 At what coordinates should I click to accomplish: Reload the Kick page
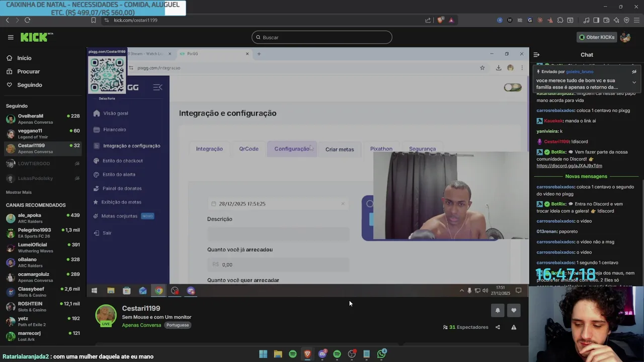pos(27,20)
